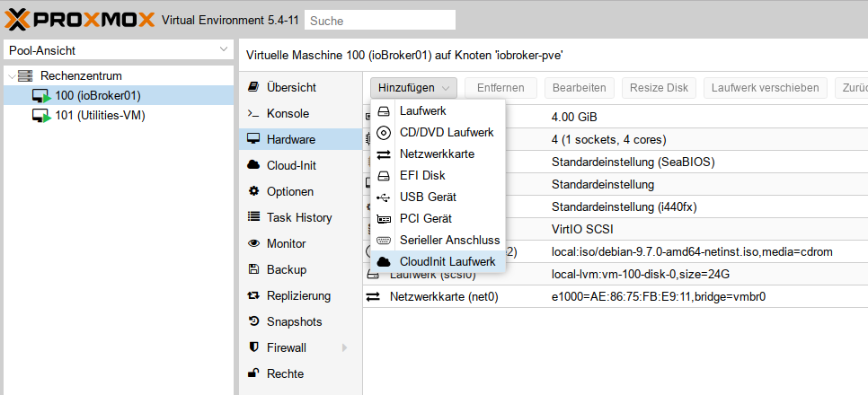Open the Task History tab
This screenshot has height=395, width=868.
(x=301, y=217)
